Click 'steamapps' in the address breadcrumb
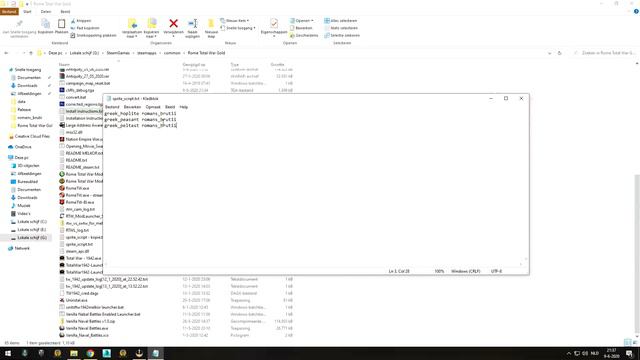640x360 pixels. [147, 53]
